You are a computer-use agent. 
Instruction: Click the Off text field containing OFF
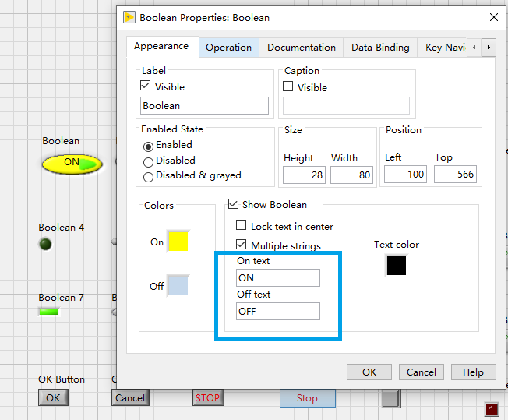(x=278, y=312)
